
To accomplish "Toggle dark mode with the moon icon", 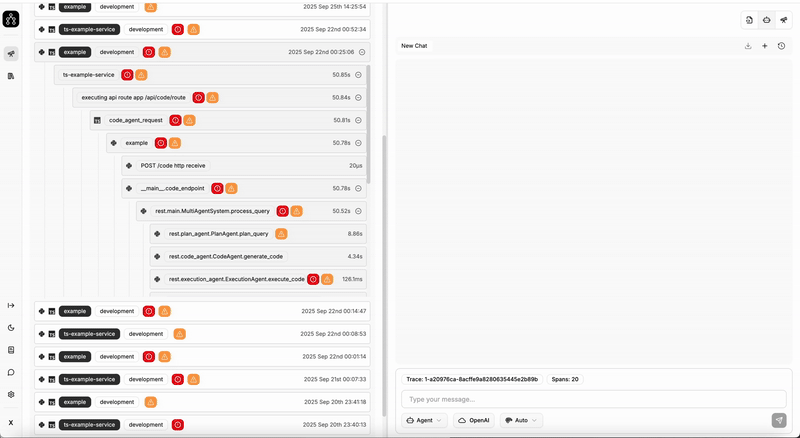I will pyautogui.click(x=11, y=327).
